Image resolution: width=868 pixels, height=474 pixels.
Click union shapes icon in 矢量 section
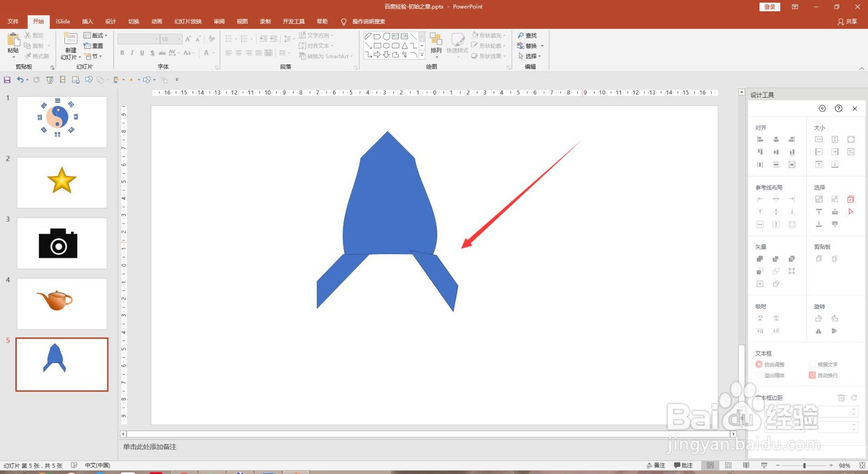tap(760, 259)
